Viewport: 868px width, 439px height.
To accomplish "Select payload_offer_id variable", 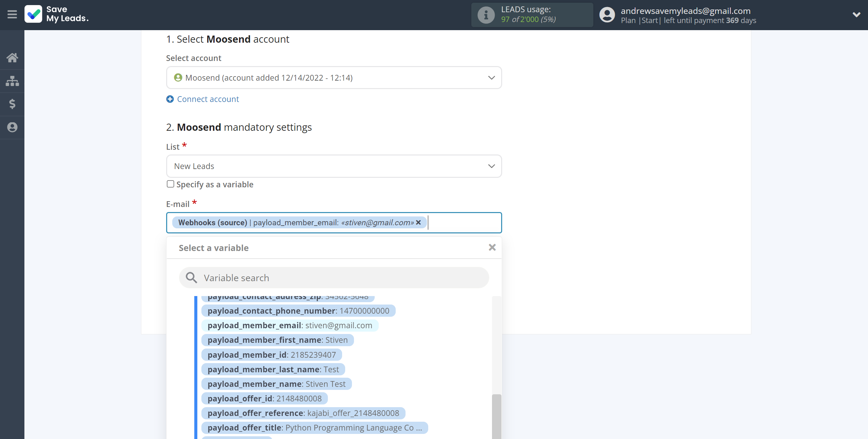I will click(x=264, y=399).
